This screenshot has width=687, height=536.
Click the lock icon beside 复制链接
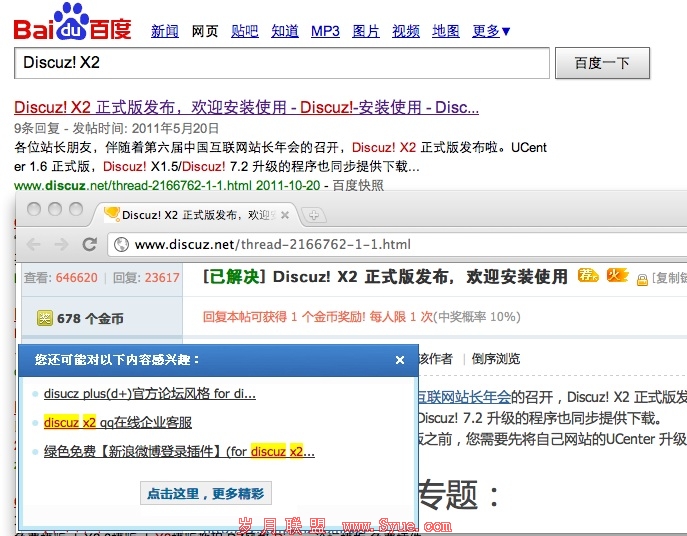click(642, 280)
